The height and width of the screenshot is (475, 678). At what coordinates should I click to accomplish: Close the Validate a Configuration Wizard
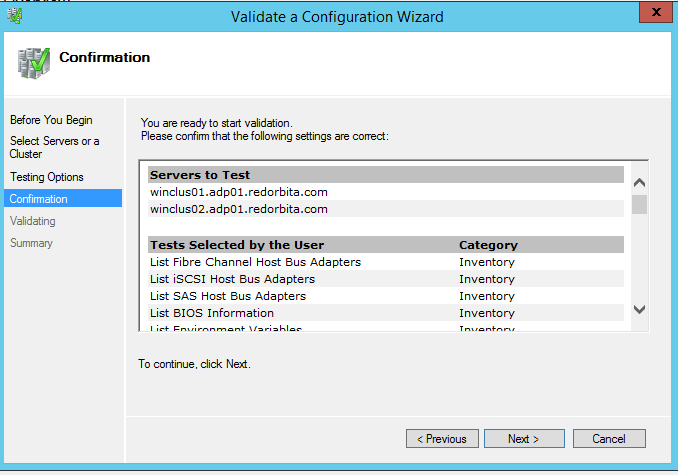[655, 14]
